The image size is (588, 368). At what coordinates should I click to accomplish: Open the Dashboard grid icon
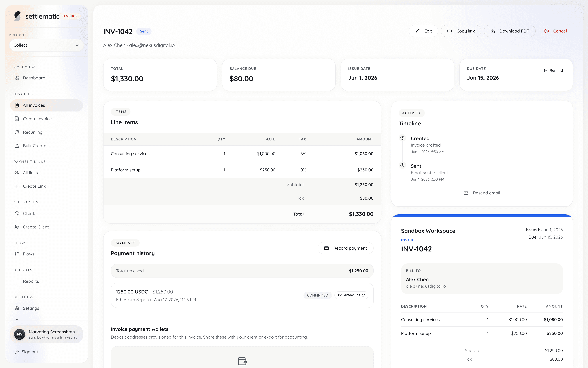(17, 78)
